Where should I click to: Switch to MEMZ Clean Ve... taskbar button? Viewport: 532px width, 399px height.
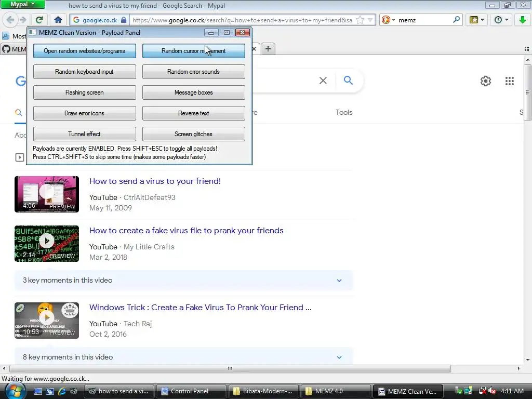(x=408, y=391)
